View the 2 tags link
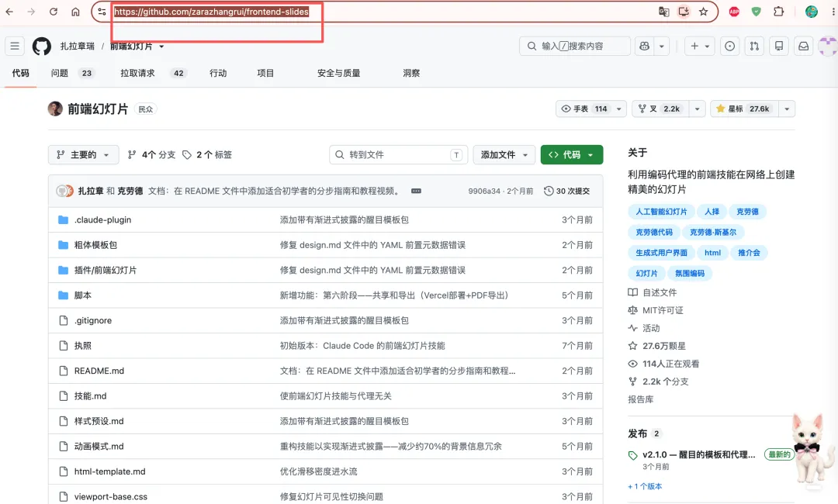This screenshot has width=838, height=504. [x=207, y=155]
